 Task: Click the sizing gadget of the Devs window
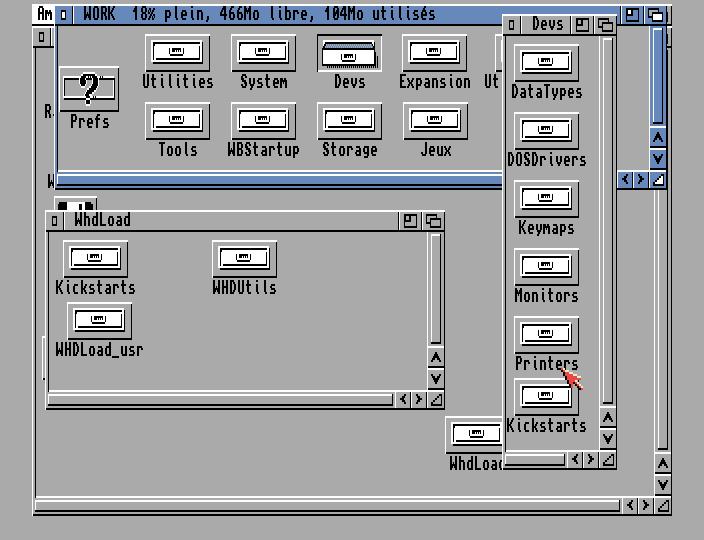tap(608, 459)
